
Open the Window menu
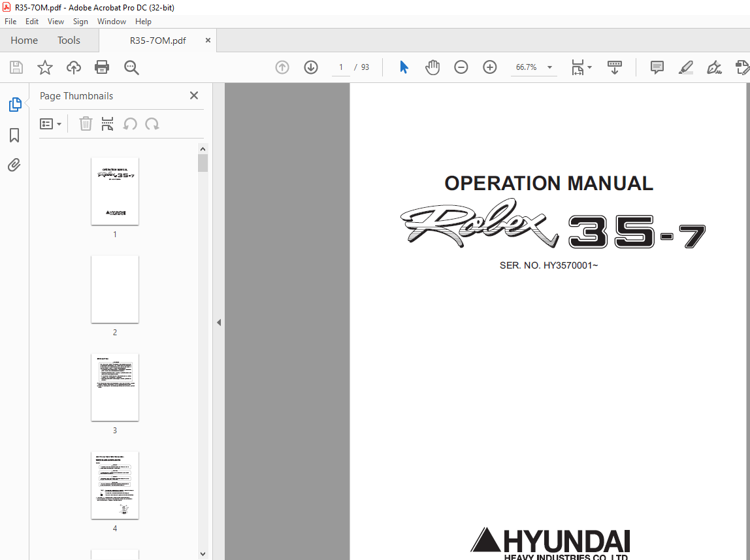click(x=112, y=22)
